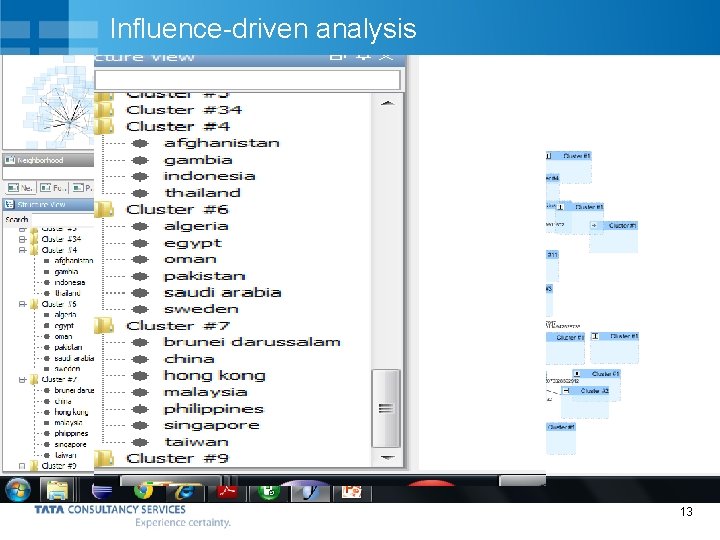Collapse Cluster #4 in the small left tree
Screen dimensions: 720x540
22,250
